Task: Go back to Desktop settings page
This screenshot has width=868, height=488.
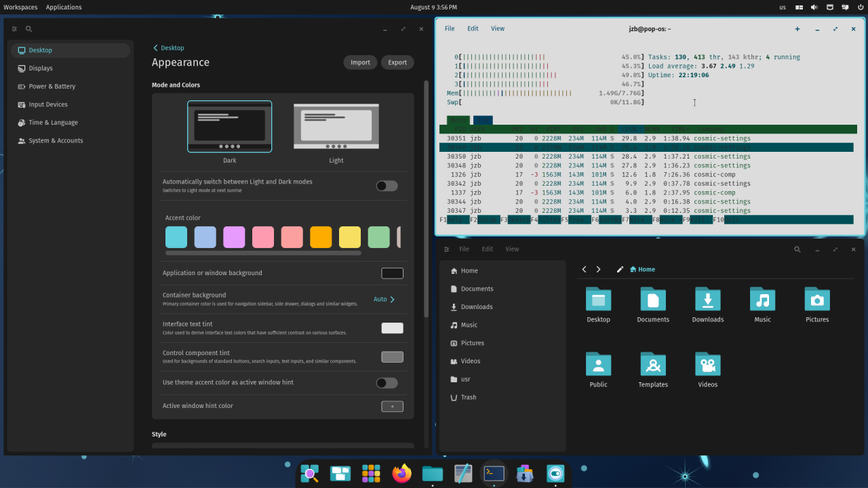Action: 168,48
